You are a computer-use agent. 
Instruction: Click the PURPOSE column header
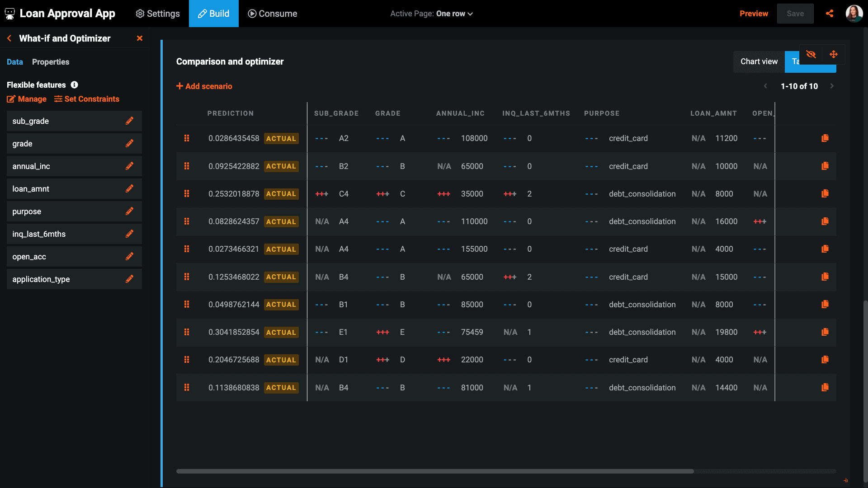(x=602, y=113)
